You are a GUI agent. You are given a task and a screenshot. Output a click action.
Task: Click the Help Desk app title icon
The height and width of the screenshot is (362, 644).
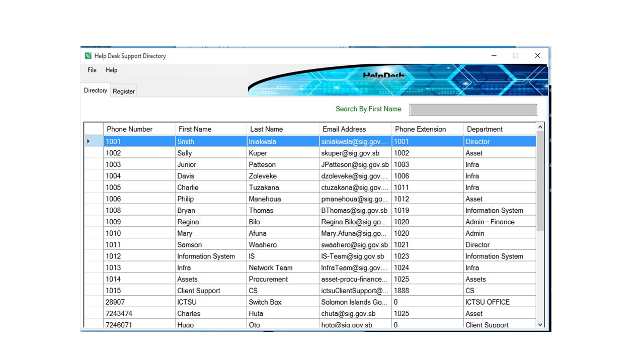(88, 56)
